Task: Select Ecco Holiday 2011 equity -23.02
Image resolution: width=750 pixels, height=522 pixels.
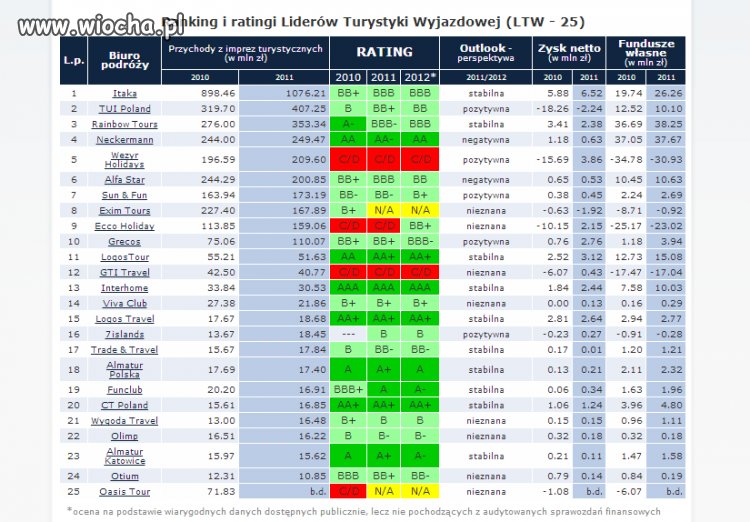Action: [666, 226]
